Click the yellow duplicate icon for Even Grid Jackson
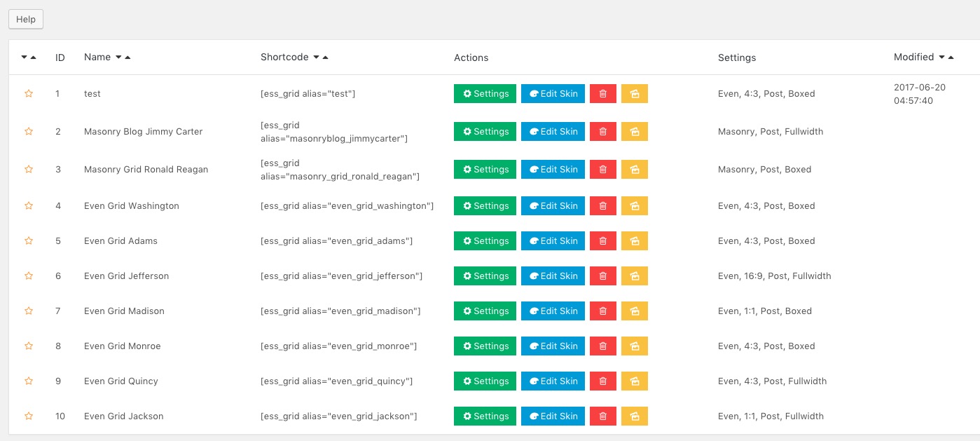 [634, 416]
